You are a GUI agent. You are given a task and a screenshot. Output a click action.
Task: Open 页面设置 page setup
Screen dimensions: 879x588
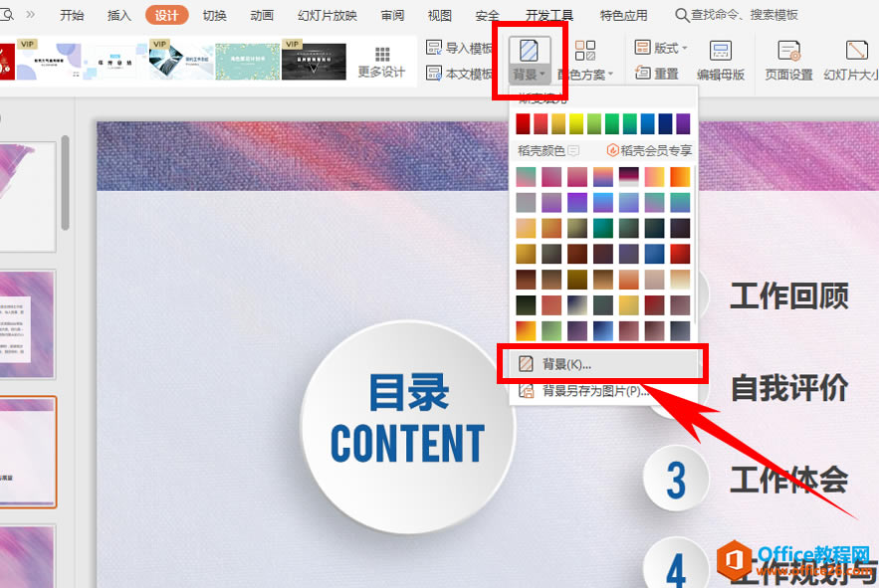click(788, 60)
